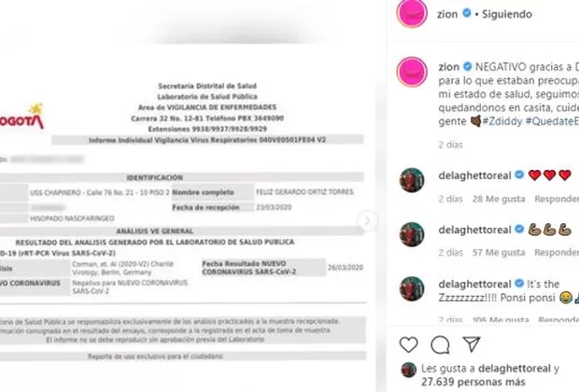Click the paper plane share icon
This screenshot has height=392, width=579.
coord(472,344)
